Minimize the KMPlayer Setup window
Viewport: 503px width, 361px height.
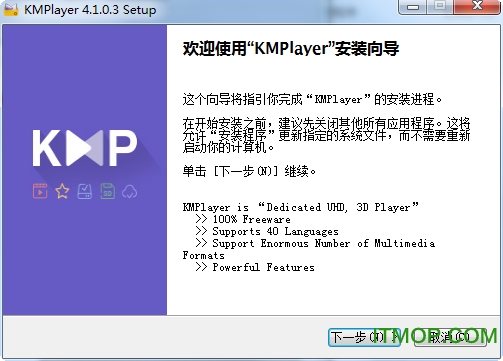(x=413, y=7)
